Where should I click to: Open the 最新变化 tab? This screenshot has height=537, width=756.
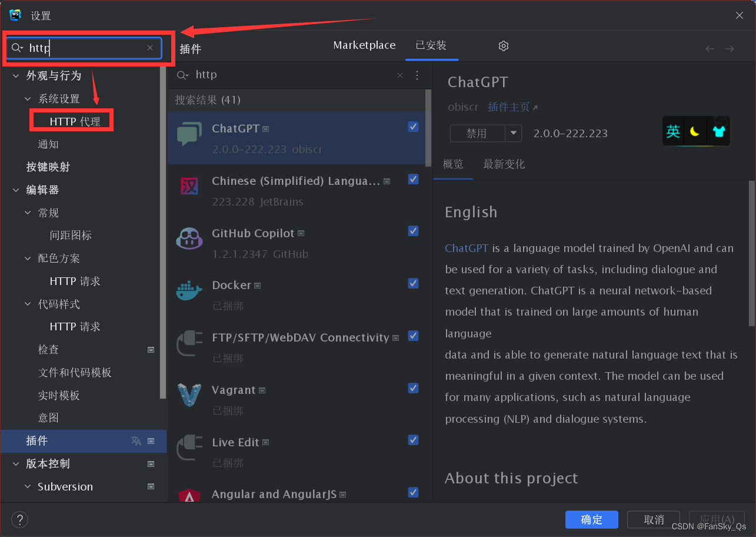click(x=504, y=164)
